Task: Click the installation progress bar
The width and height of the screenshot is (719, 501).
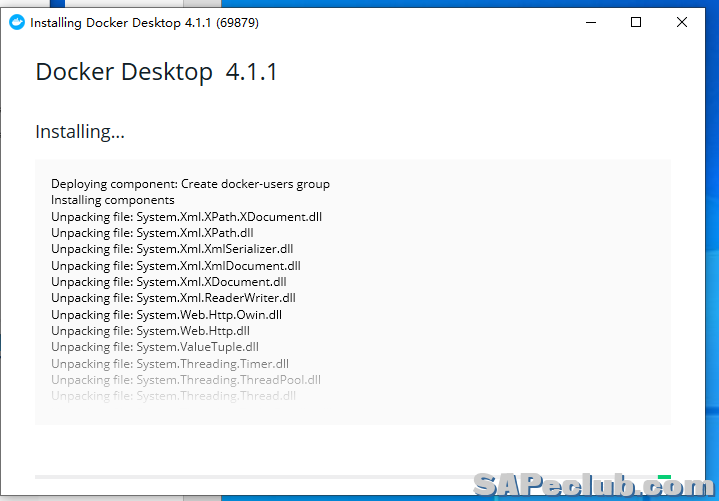Action: pyautogui.click(x=350, y=477)
